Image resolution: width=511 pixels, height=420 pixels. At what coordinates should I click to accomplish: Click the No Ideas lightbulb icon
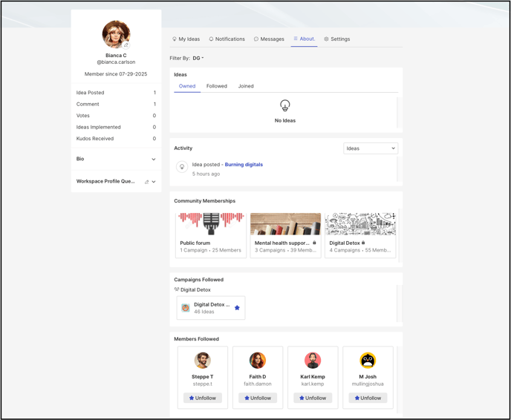(284, 105)
